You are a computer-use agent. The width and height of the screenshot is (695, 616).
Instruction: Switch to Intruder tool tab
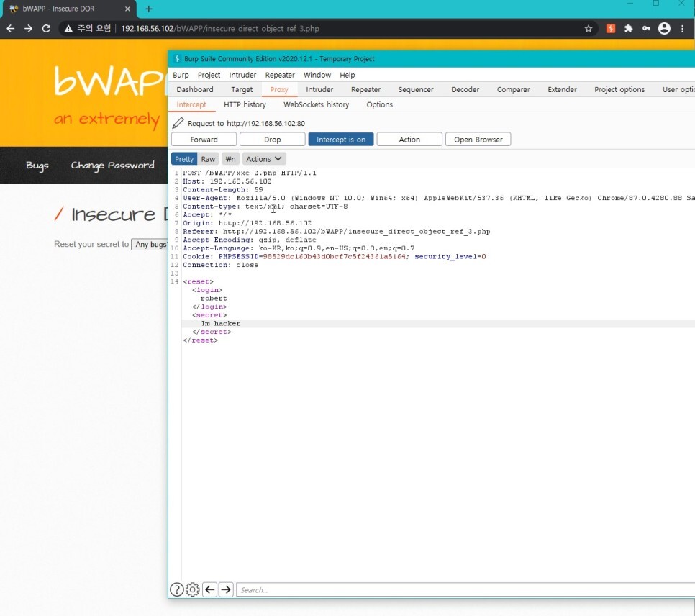(x=319, y=89)
